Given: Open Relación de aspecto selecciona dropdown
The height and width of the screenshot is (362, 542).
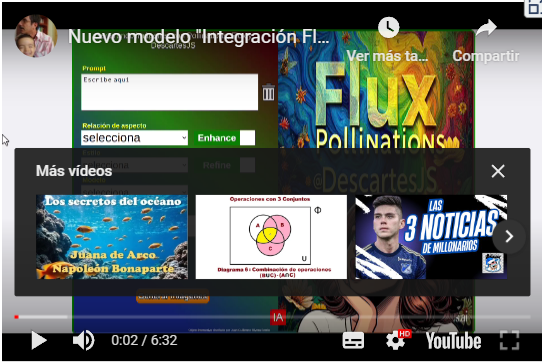Looking at the screenshot, I should point(134,138).
